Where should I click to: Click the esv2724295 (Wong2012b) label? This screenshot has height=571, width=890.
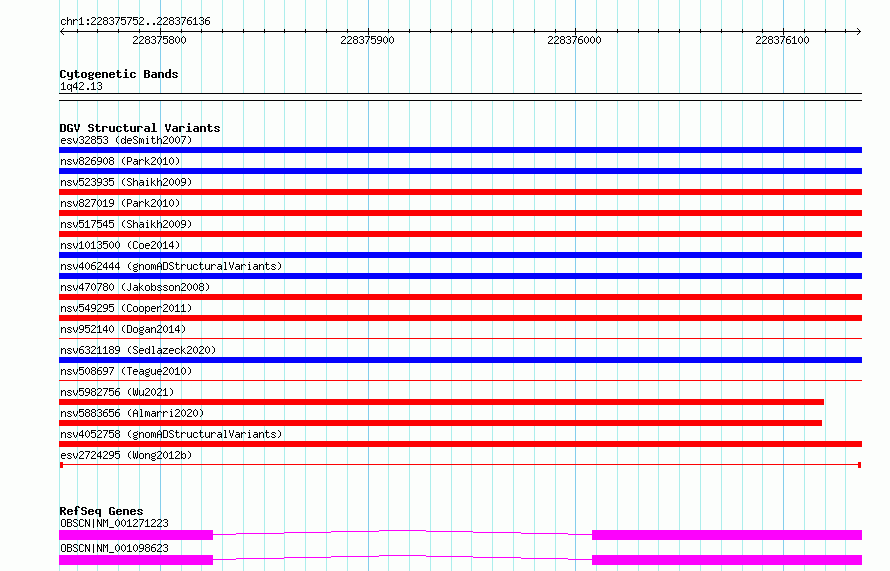point(126,455)
